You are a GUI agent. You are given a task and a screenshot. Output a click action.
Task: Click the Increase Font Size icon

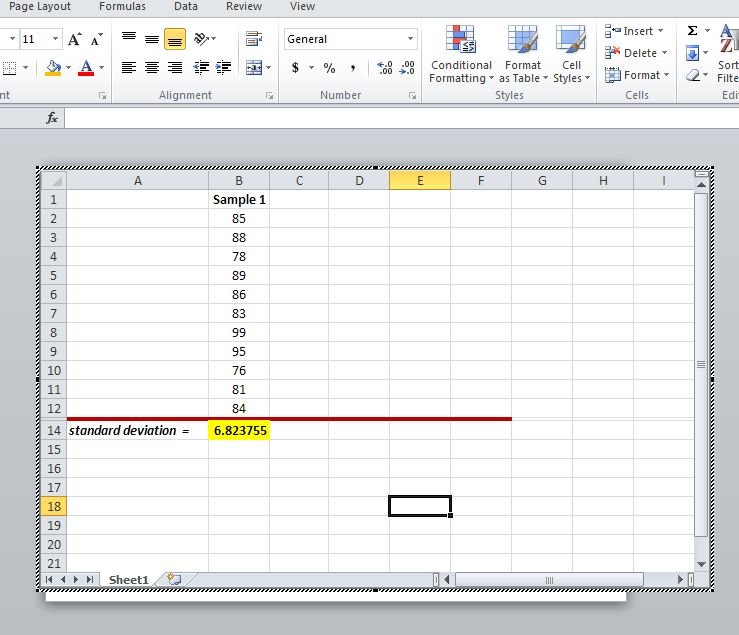click(76, 39)
